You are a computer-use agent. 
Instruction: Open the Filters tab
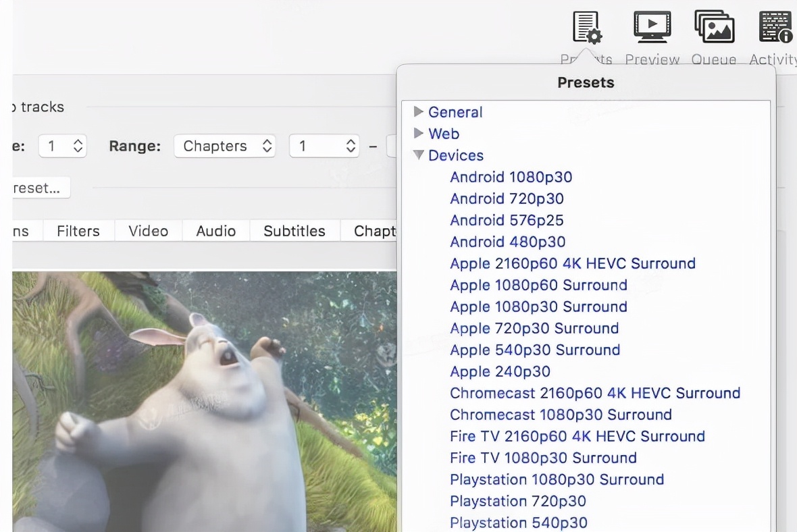(78, 230)
